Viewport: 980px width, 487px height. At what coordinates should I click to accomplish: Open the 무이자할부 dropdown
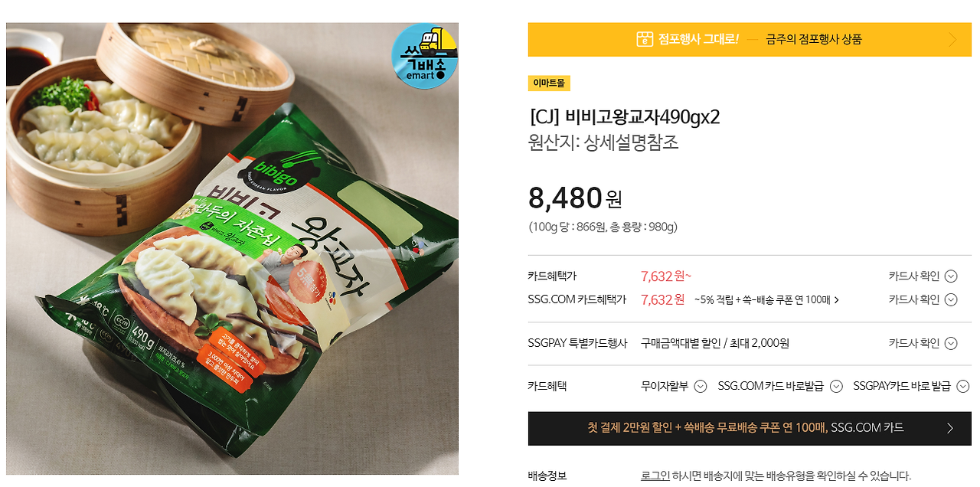click(674, 386)
